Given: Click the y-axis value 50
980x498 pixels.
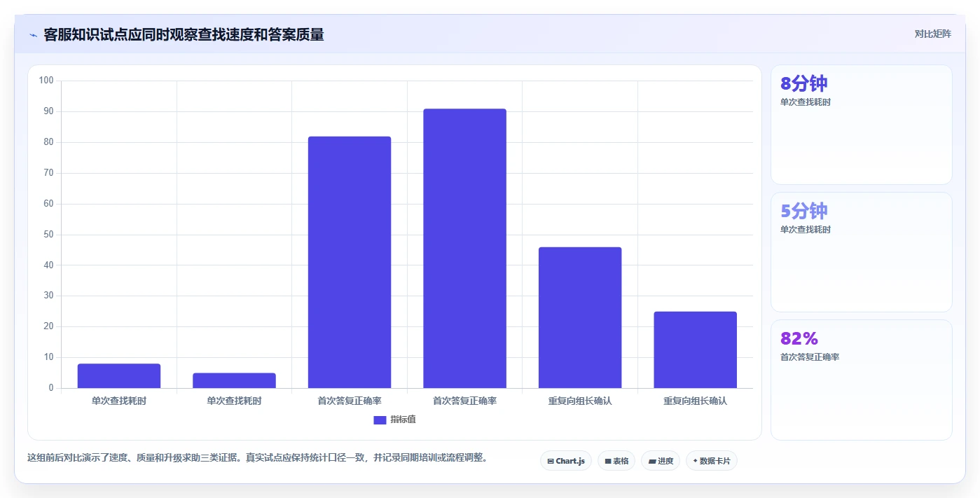Looking at the screenshot, I should tap(48, 235).
